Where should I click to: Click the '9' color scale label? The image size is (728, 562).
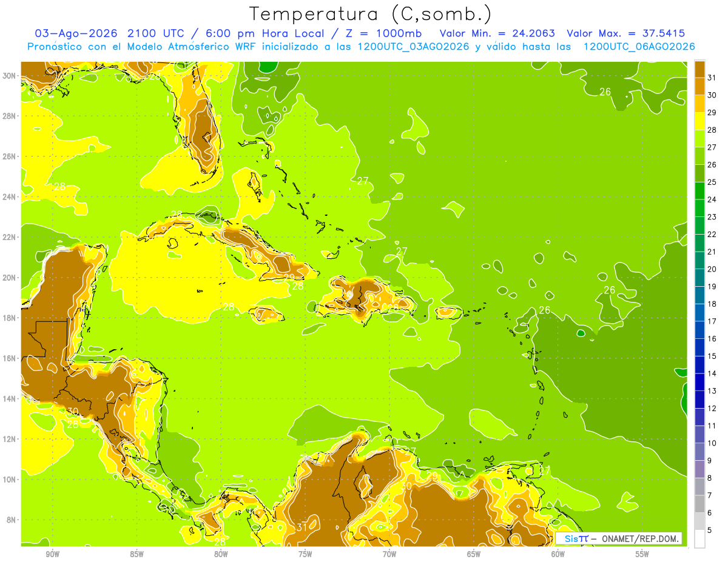[710, 461]
